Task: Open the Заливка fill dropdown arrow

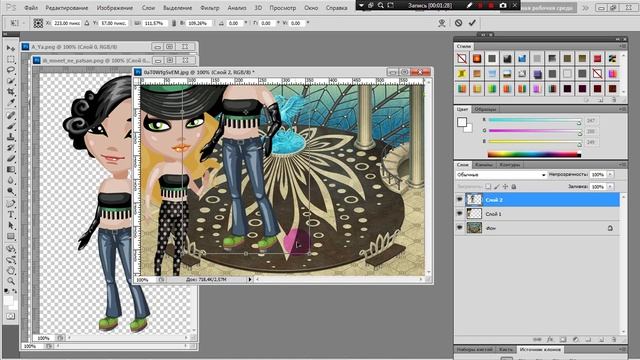Action: tap(611, 187)
